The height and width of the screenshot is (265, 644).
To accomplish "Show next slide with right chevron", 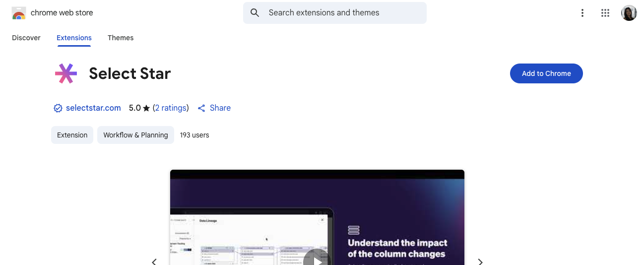I will [x=480, y=261].
